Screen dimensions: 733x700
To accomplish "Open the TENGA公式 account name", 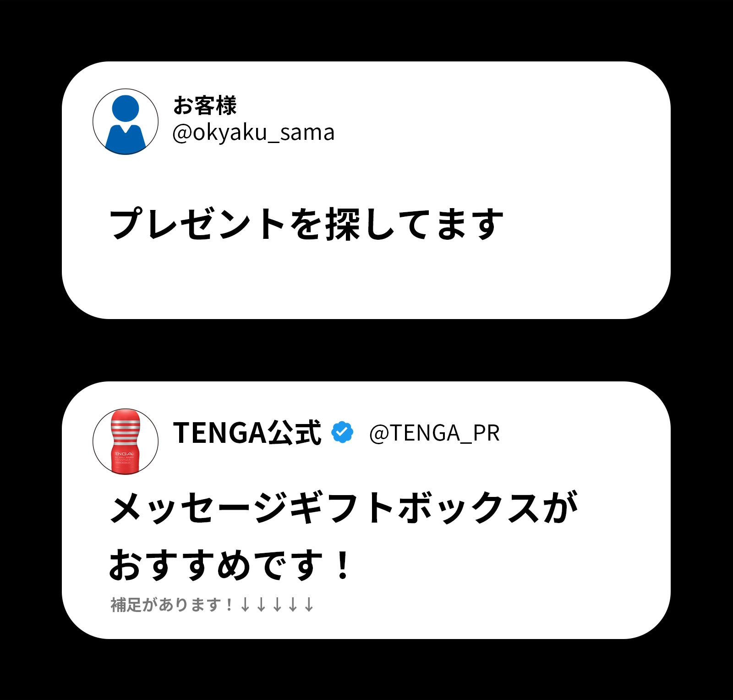I will click(247, 432).
